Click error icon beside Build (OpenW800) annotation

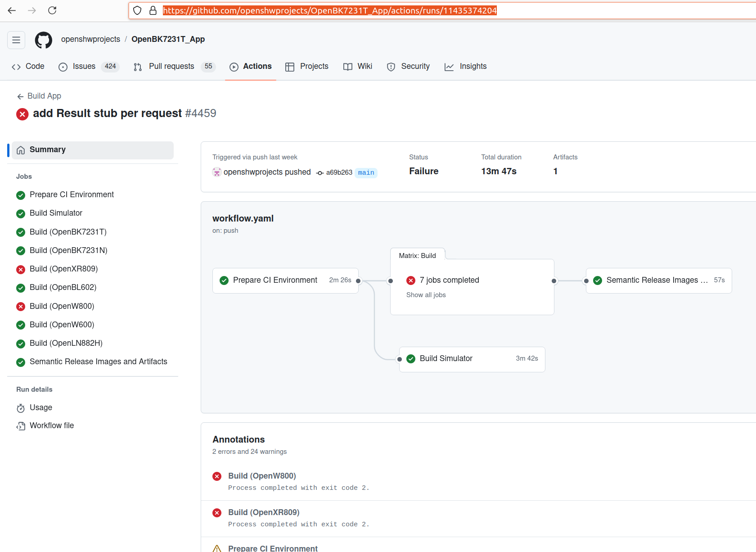pos(217,476)
